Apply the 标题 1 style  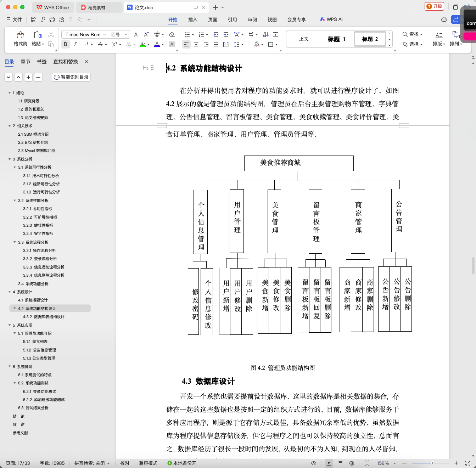point(336,39)
